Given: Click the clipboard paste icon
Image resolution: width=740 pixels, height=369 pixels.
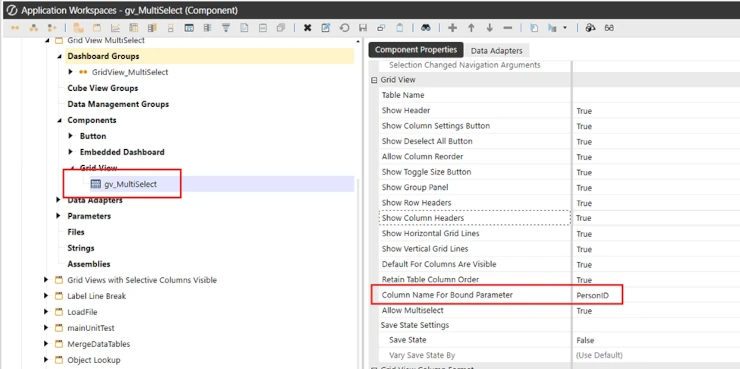Looking at the screenshot, I should click(x=400, y=28).
